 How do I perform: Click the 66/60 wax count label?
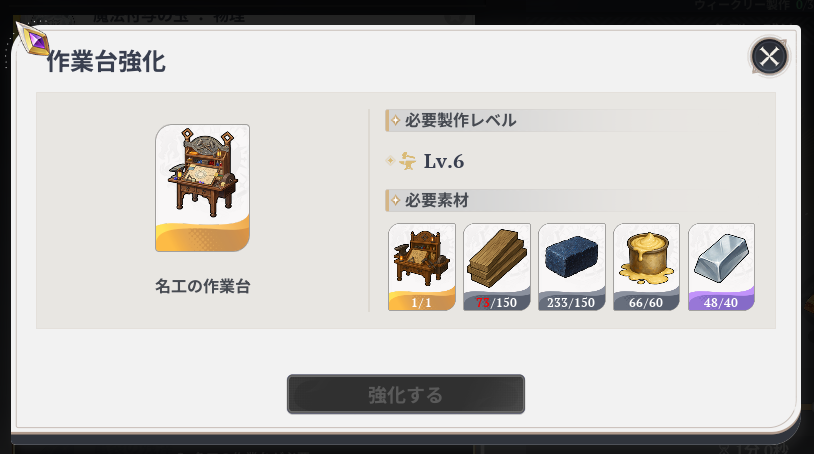(x=646, y=302)
